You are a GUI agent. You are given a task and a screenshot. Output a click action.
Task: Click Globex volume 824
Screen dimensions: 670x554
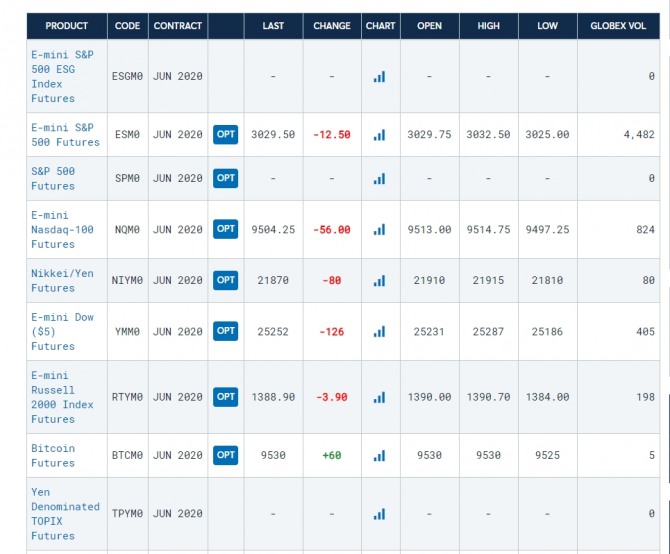coord(645,230)
